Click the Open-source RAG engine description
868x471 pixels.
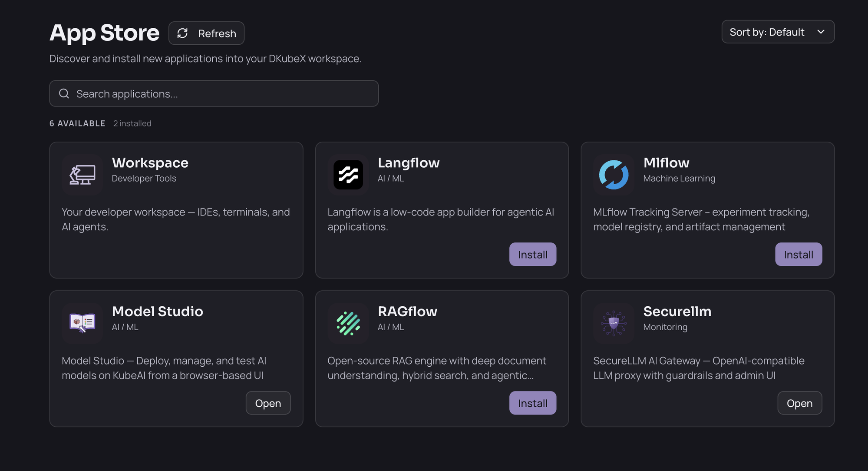click(x=437, y=368)
